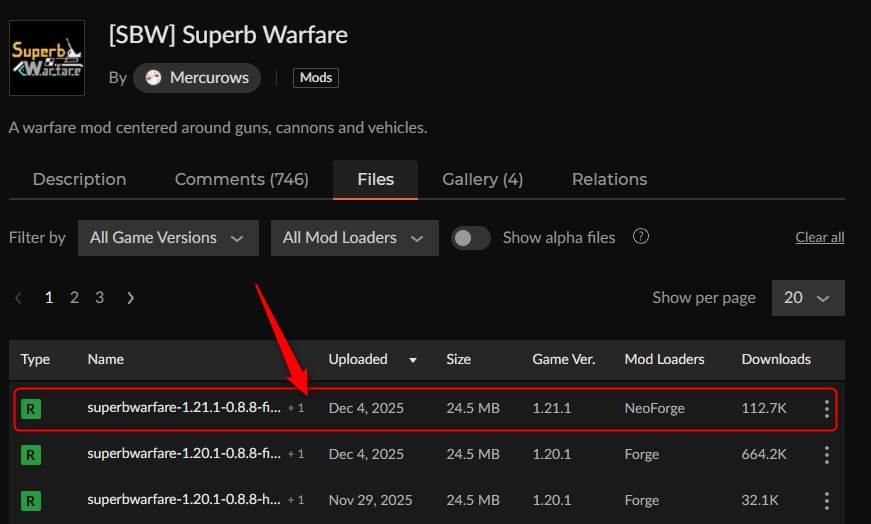The width and height of the screenshot is (871, 524).
Task: Click R release badge of the 664.2K downloads row
Action: click(31, 455)
